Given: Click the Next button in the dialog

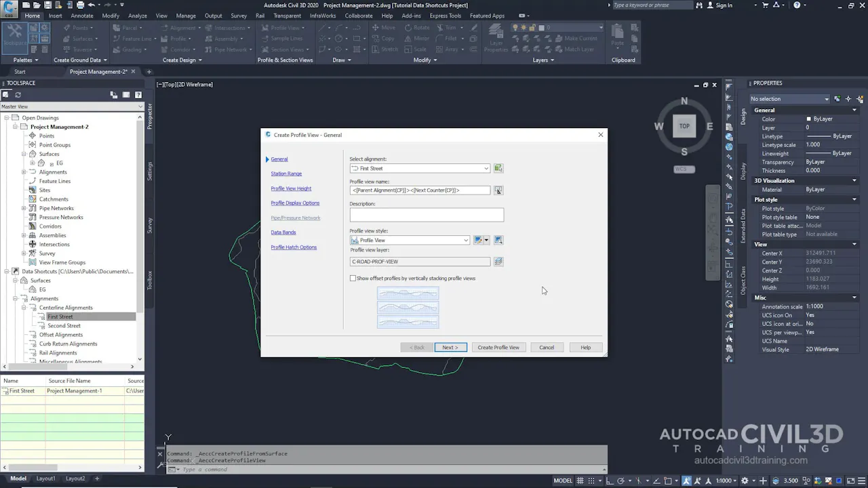Looking at the screenshot, I should tap(449, 347).
